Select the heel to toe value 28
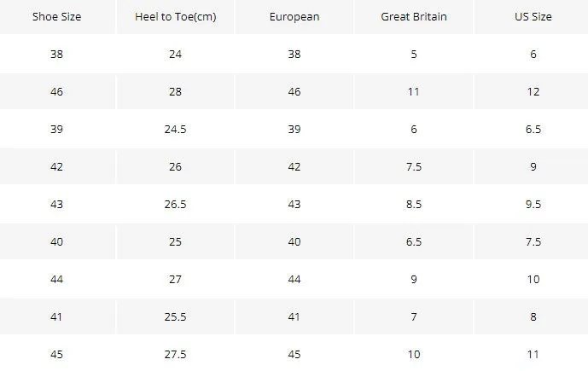 175,92
